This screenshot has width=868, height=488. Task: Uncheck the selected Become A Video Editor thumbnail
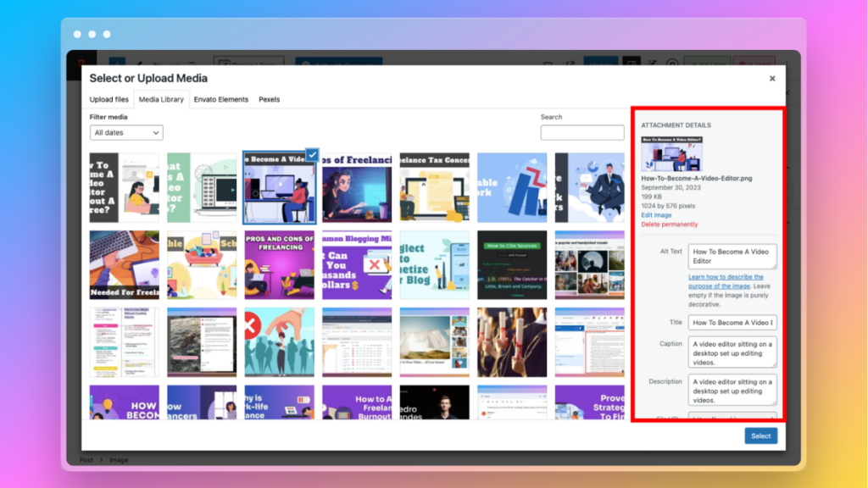tap(312, 155)
